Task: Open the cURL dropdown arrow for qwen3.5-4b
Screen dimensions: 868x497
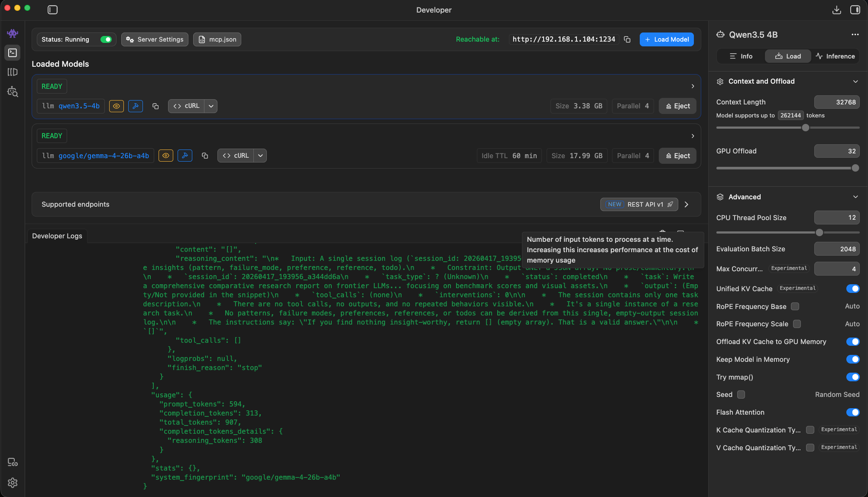Action: coord(211,106)
